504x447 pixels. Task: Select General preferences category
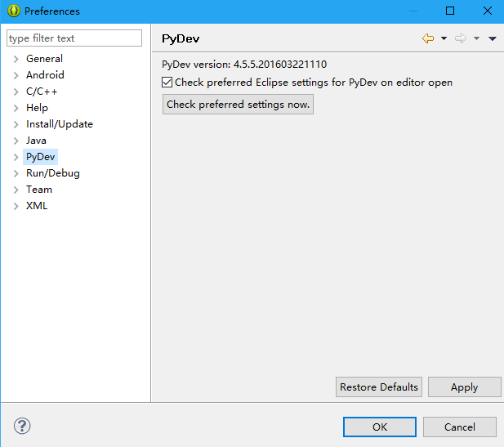44,59
